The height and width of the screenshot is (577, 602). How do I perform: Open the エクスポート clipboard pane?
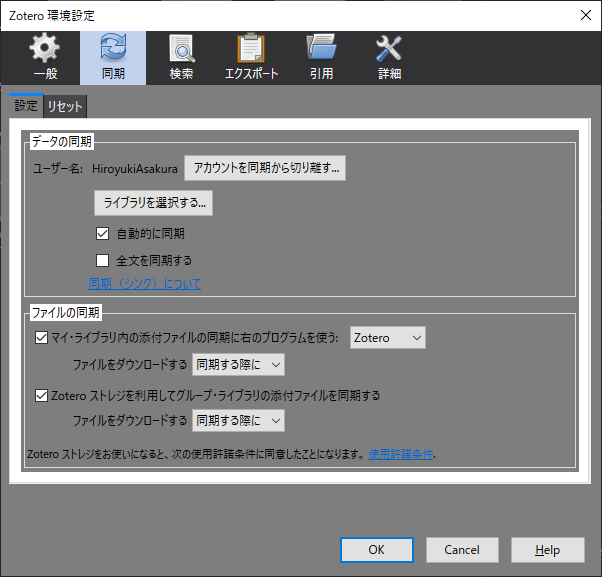pos(251,58)
